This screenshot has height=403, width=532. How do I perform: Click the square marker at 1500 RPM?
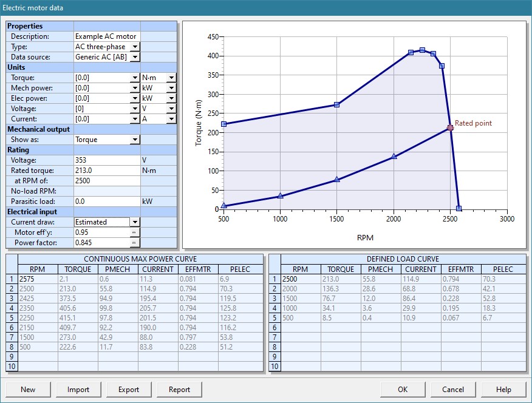(x=337, y=104)
